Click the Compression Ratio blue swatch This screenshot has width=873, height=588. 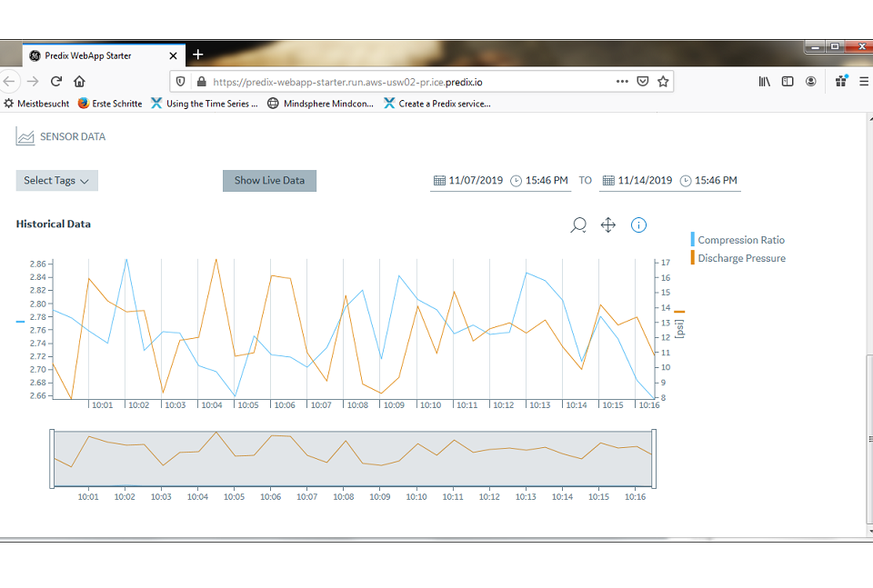(x=693, y=239)
